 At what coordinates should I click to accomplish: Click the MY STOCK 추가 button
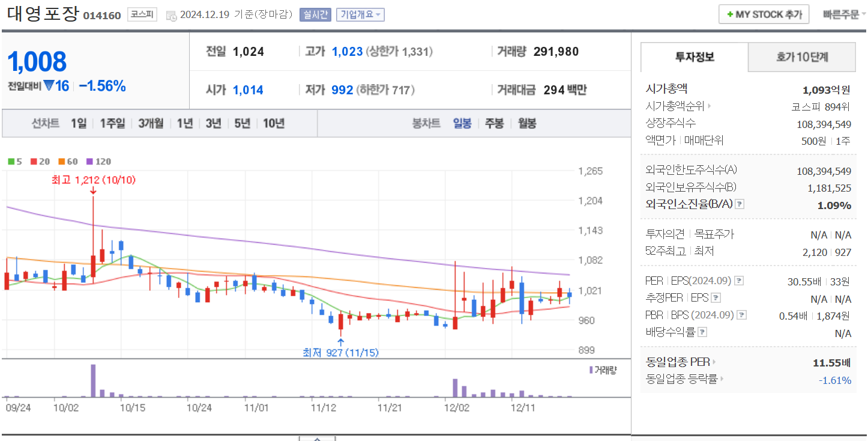pos(764,14)
